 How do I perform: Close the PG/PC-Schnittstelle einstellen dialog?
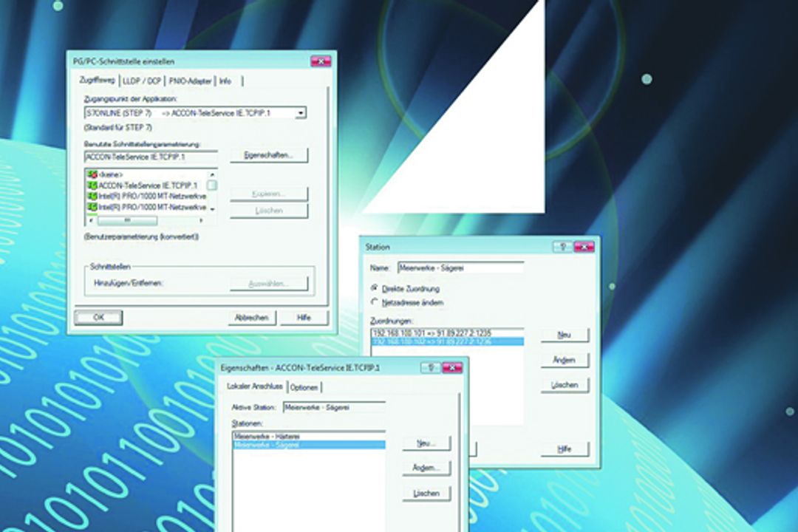[x=321, y=61]
